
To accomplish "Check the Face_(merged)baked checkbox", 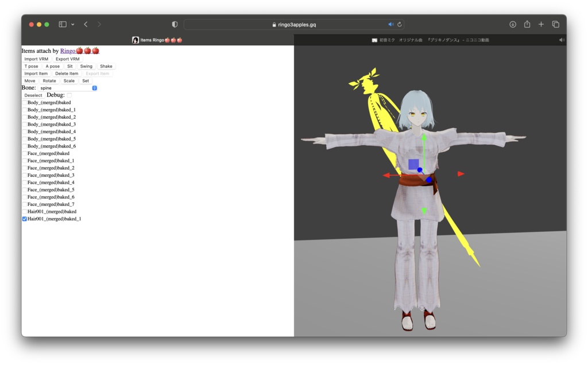I will 25,153.
